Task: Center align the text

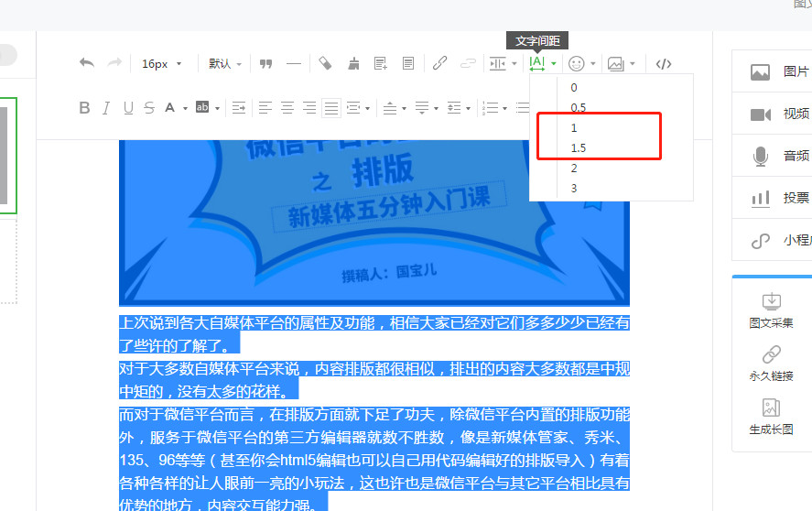Action: 287,107
